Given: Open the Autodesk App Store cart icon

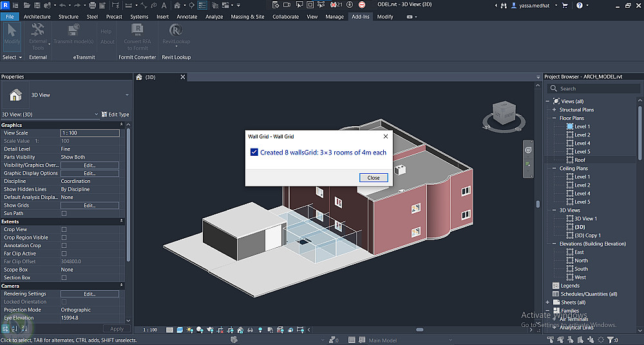Looking at the screenshot, I should point(563,5).
